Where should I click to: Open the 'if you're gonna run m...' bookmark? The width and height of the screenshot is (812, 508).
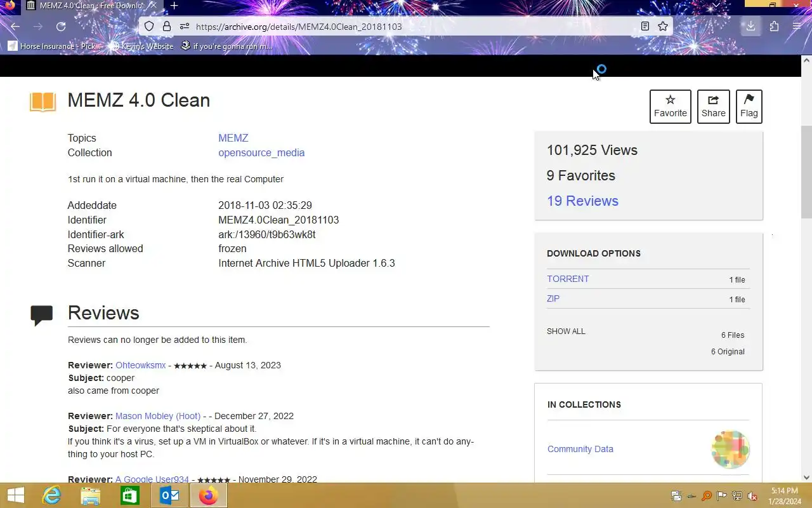coord(227,46)
